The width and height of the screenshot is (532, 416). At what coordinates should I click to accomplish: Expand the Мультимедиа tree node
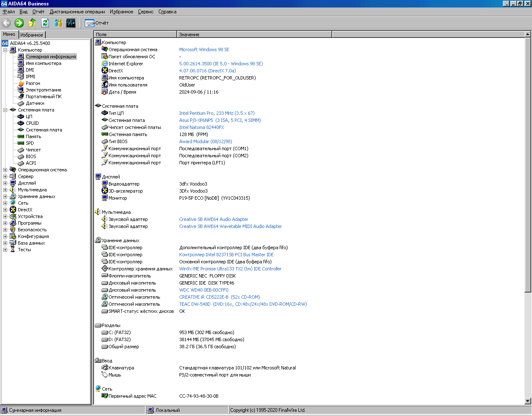pos(5,190)
